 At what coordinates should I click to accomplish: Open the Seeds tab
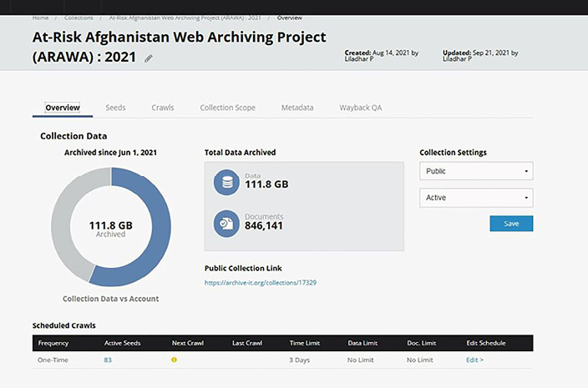coord(115,108)
